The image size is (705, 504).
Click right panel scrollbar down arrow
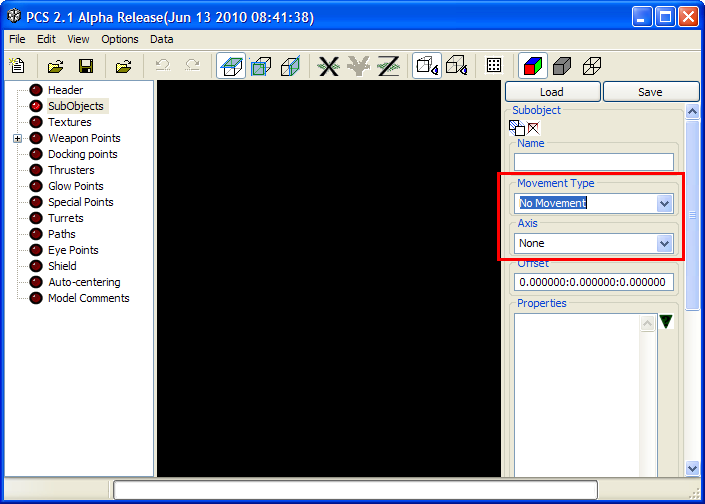coord(692,468)
